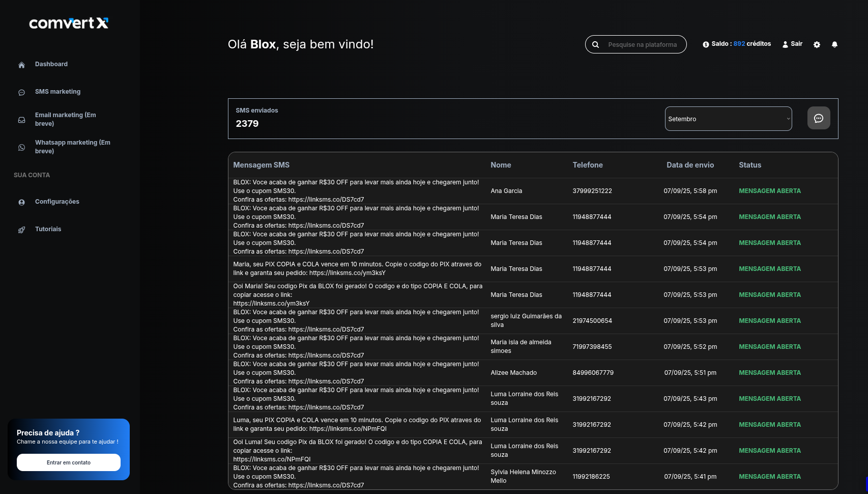Click the comvertX logo
The image size is (868, 494).
tap(69, 23)
